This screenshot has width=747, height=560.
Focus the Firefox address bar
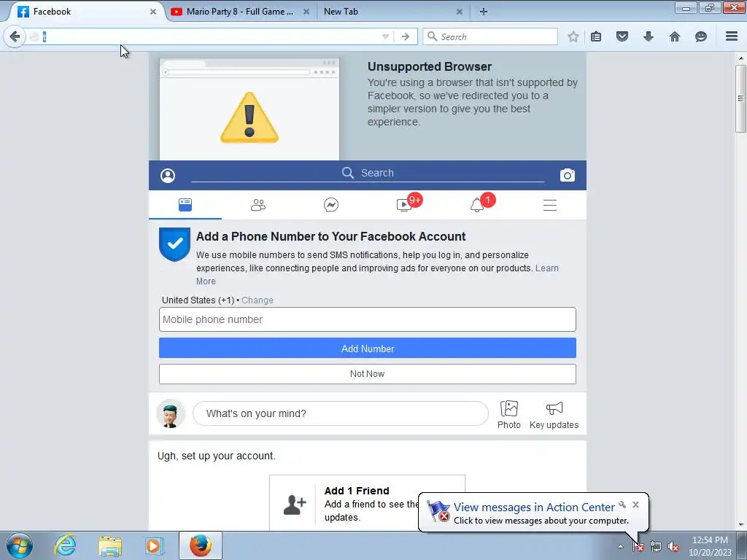(x=209, y=36)
